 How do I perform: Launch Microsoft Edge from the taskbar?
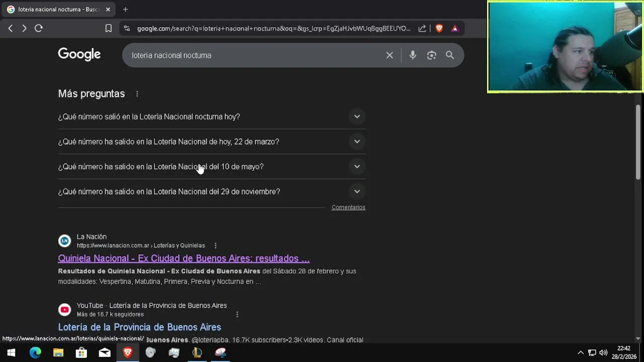pos(35,353)
